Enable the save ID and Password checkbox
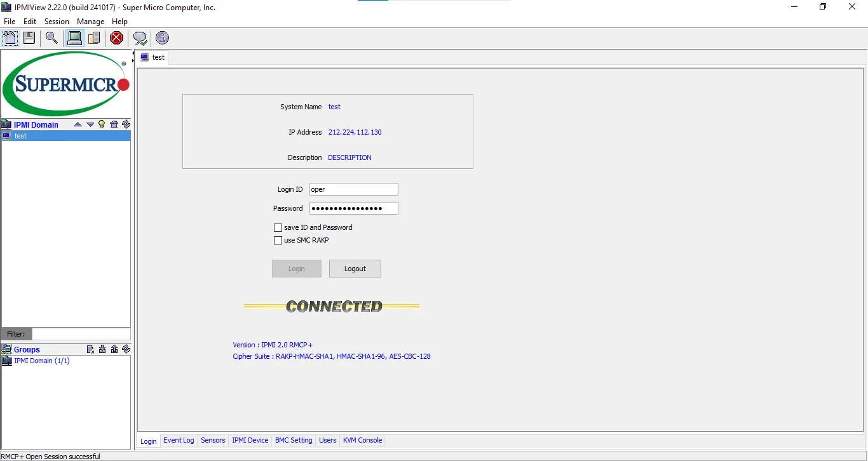The height and width of the screenshot is (461, 868). click(278, 227)
